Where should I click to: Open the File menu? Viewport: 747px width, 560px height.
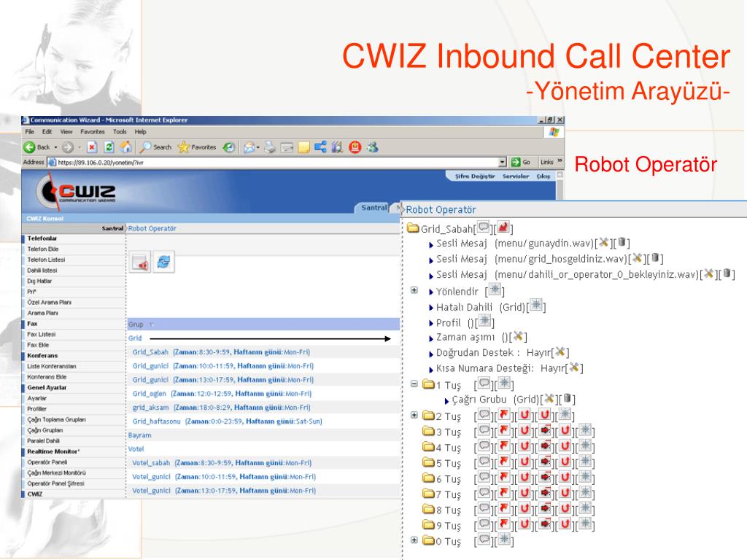tap(29, 132)
